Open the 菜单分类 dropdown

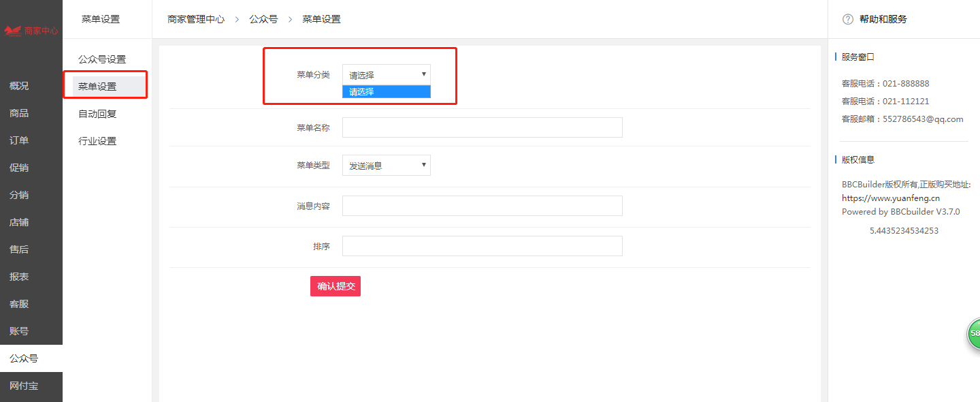click(387, 75)
